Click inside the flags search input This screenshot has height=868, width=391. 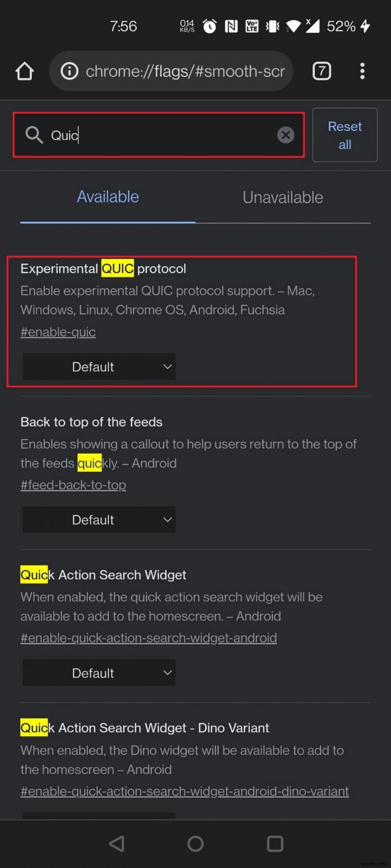click(x=147, y=135)
